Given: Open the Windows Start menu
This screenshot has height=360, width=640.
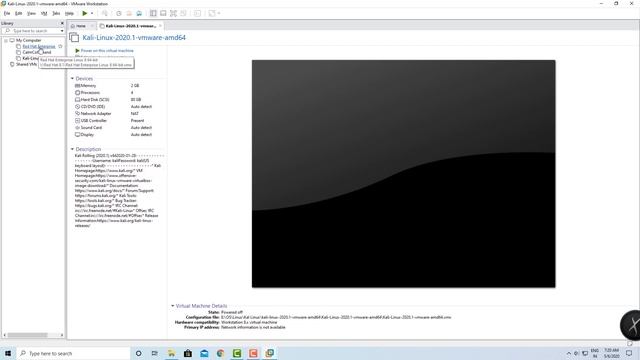Looking at the screenshot, I should (8, 353).
